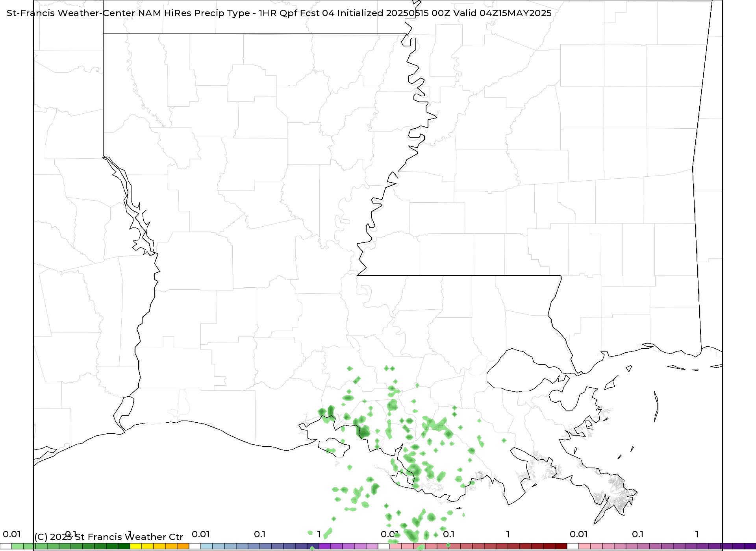The width and height of the screenshot is (756, 551).
Task: Pick the orange swatch ending the yellow group
Action: coord(183,546)
